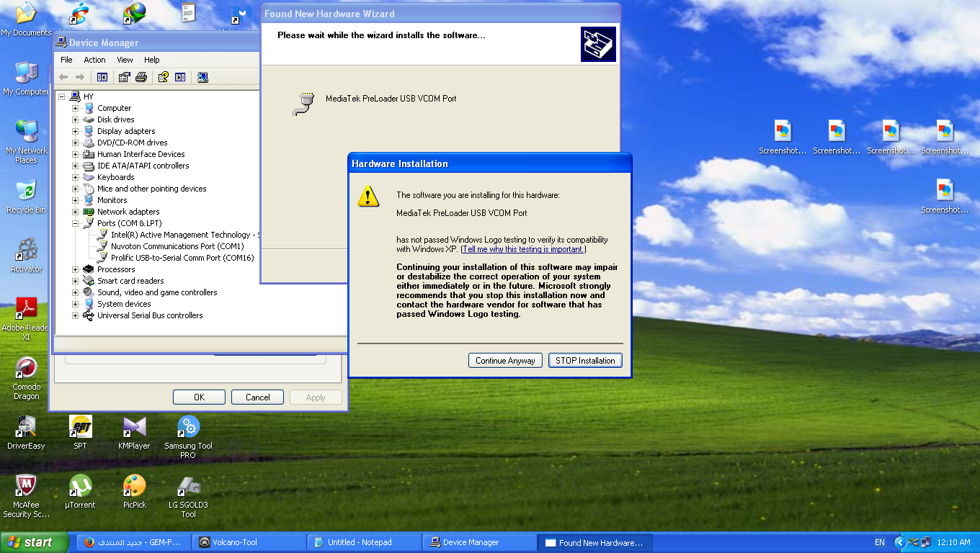Expand the Mice and other pointing devices category
This screenshot has width=980, height=553.
tap(75, 189)
